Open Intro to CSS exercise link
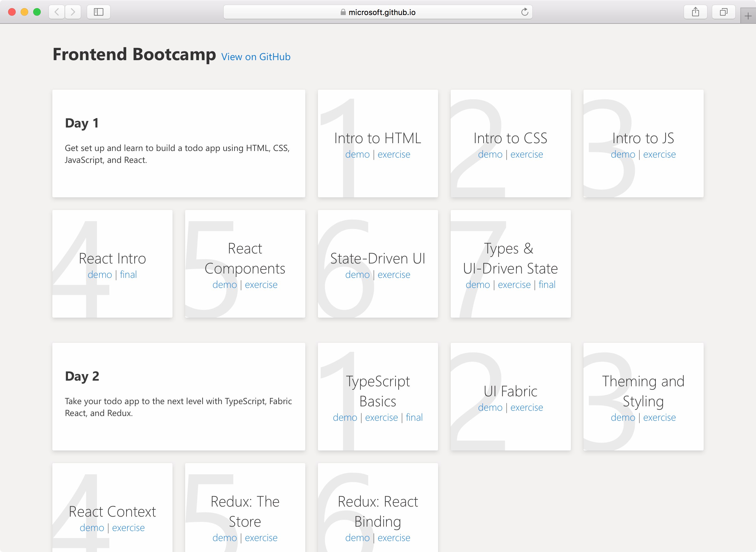 [x=527, y=154]
